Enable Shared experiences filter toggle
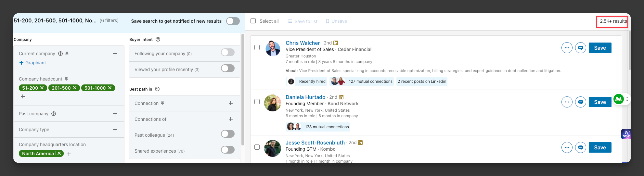 [228, 150]
